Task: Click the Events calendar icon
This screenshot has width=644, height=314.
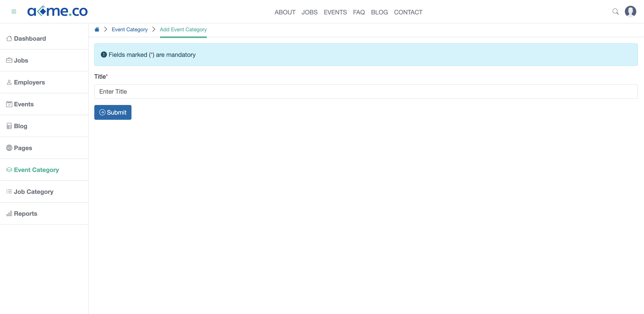Action: pyautogui.click(x=9, y=104)
